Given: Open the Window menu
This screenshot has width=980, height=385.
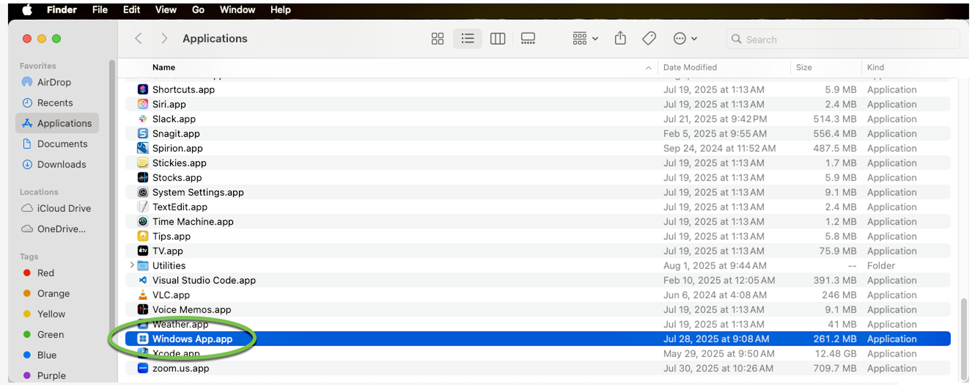Looking at the screenshot, I should point(237,9).
